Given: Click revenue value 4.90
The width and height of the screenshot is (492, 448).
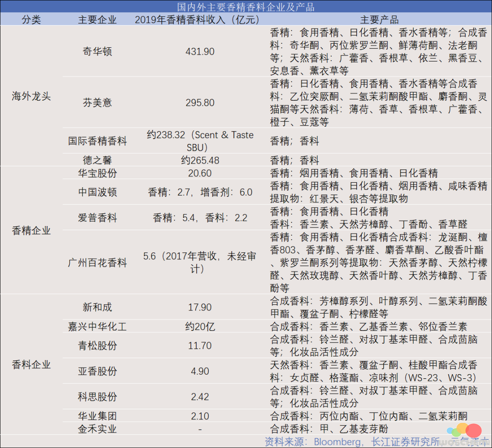Looking at the screenshot, I should [x=200, y=371].
